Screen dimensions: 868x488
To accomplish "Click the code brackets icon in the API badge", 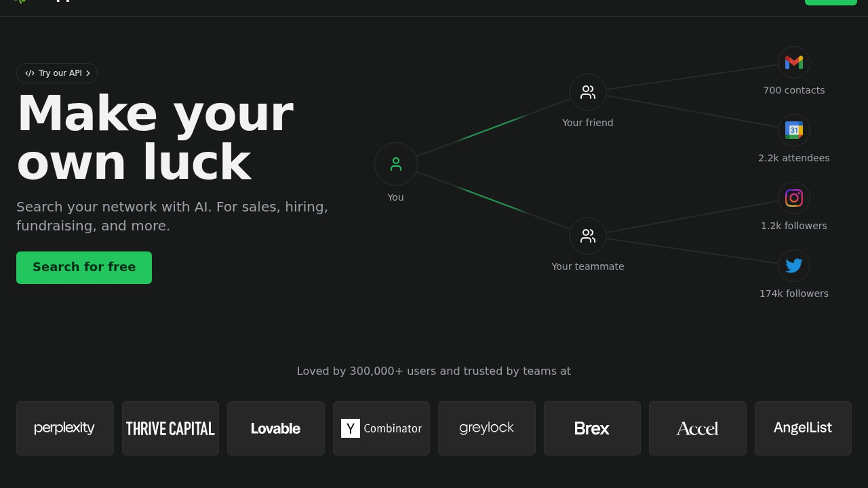I will tap(30, 73).
